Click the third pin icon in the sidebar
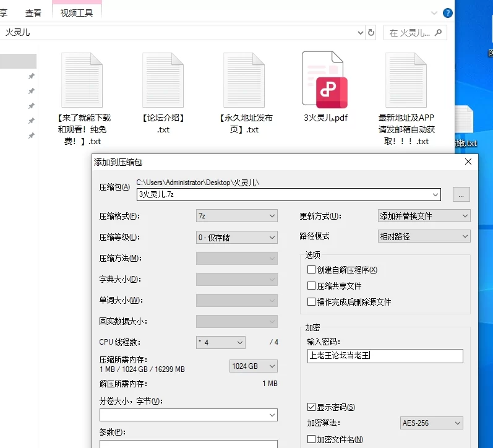This screenshot has height=448, width=493. click(31, 106)
